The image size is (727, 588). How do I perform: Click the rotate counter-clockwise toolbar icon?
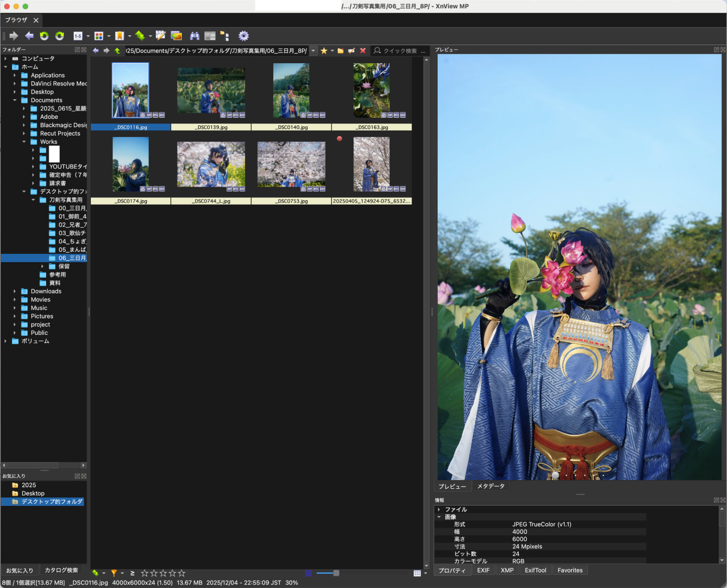tap(44, 36)
